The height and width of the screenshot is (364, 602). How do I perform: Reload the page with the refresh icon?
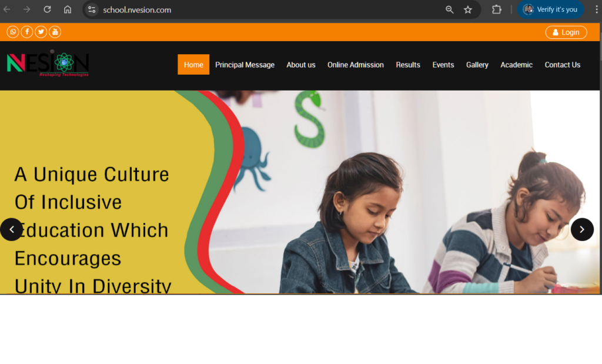(47, 9)
